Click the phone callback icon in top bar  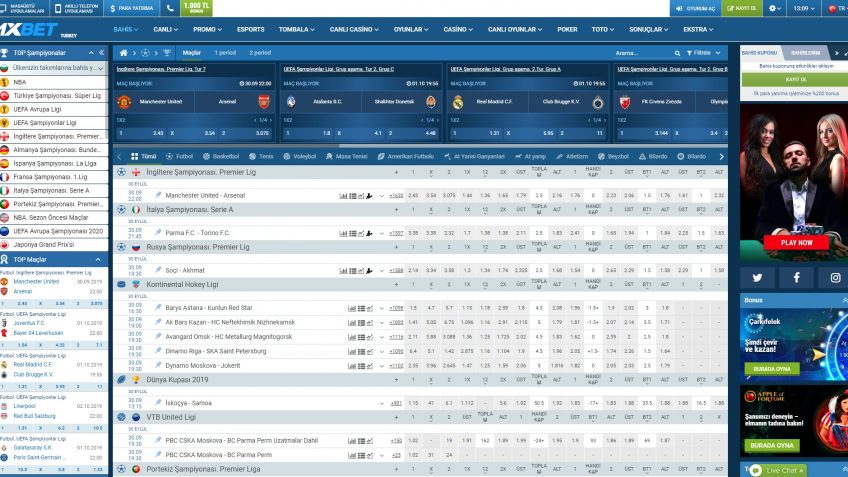coord(170,8)
